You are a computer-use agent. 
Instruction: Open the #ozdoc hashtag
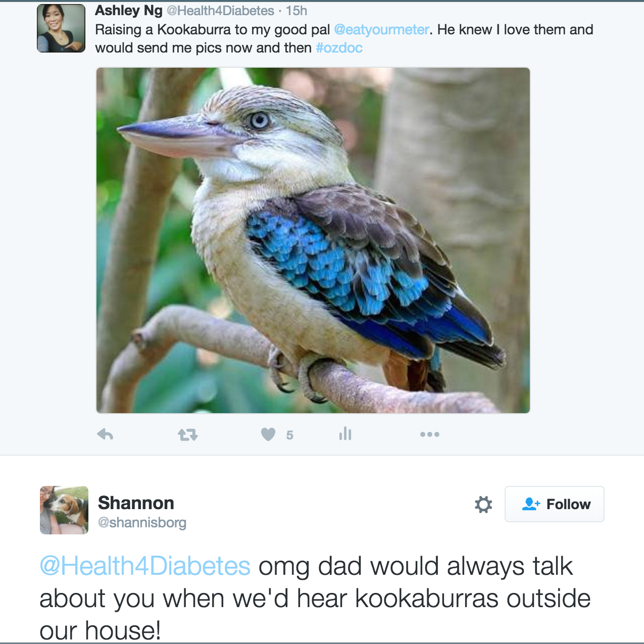tap(339, 48)
